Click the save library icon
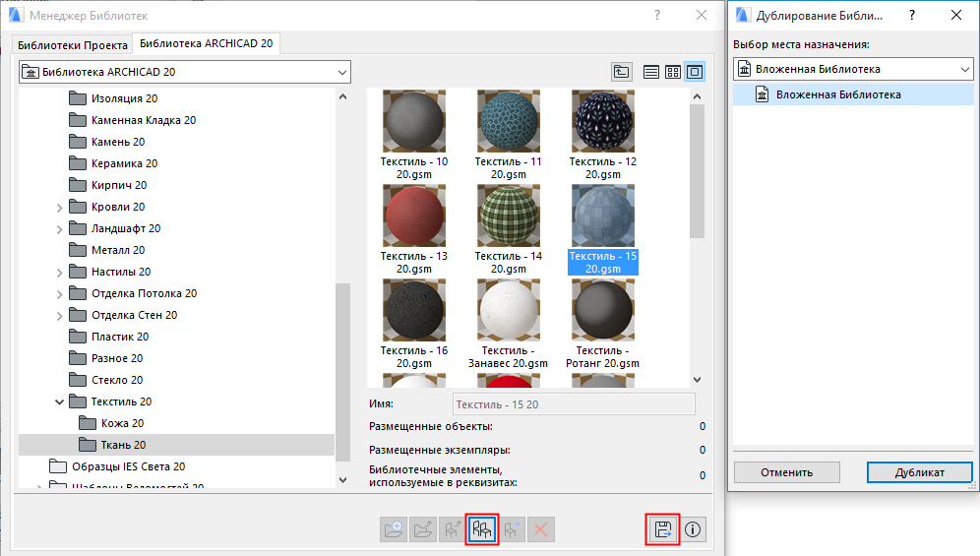 tap(662, 529)
